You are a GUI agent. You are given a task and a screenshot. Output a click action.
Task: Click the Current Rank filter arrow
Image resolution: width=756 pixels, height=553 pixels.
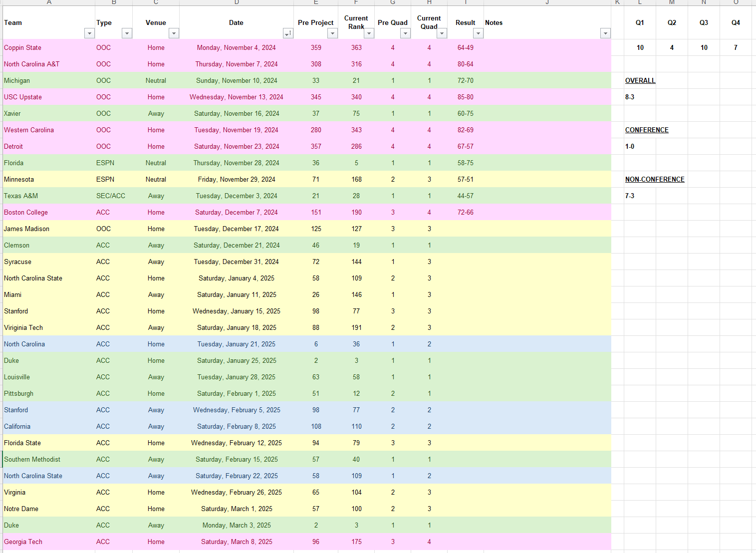(369, 33)
